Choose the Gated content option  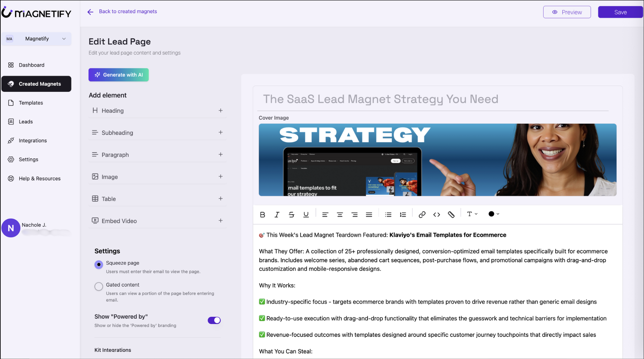pos(99,286)
